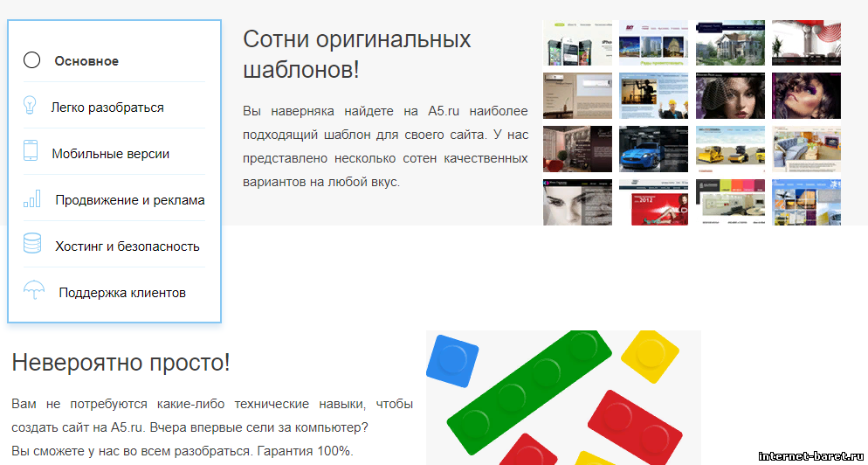Open the red lamp interior template
The width and height of the screenshot is (868, 465).
(806, 43)
